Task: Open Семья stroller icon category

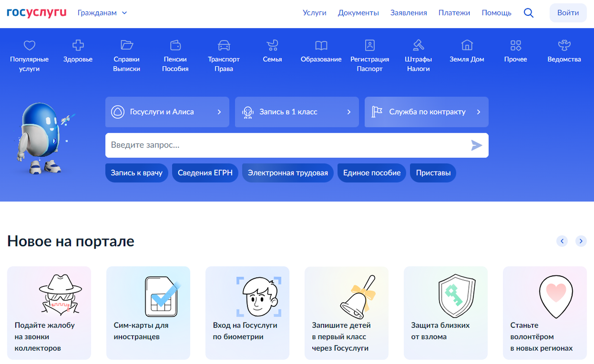Action: (x=272, y=45)
